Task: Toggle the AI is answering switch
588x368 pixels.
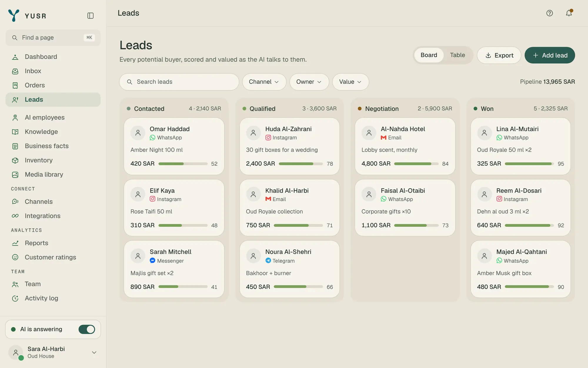Action: 87,329
